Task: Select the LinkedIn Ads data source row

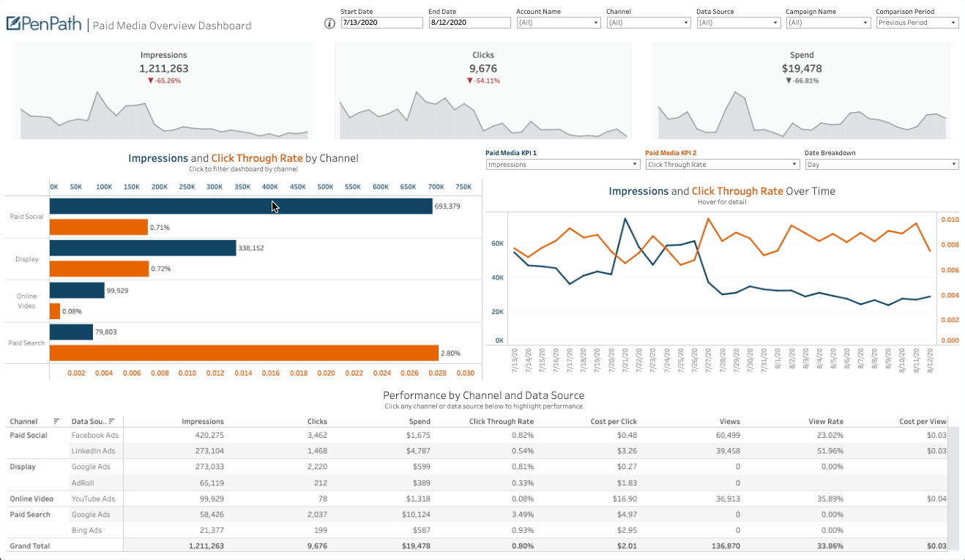Action: (93, 451)
